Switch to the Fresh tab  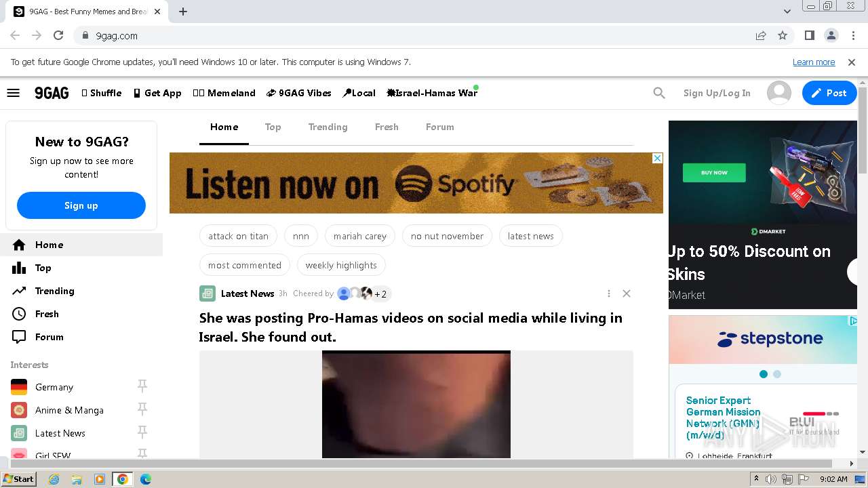(x=387, y=127)
